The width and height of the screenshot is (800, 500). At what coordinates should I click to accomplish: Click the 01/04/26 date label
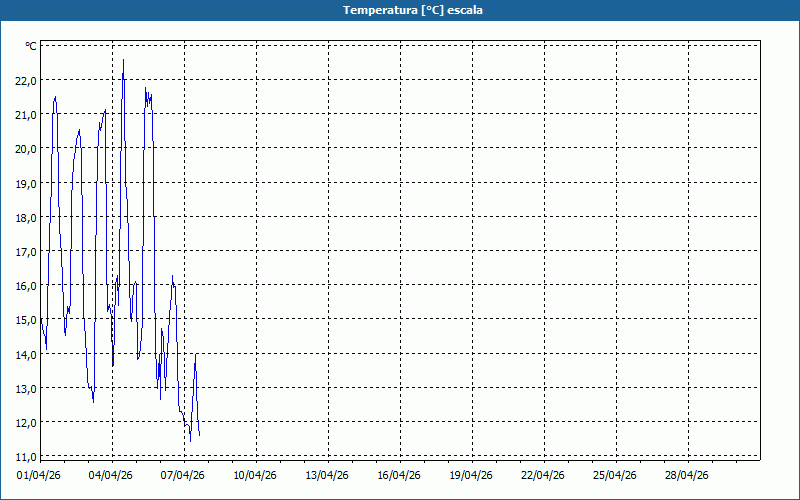pos(40,476)
